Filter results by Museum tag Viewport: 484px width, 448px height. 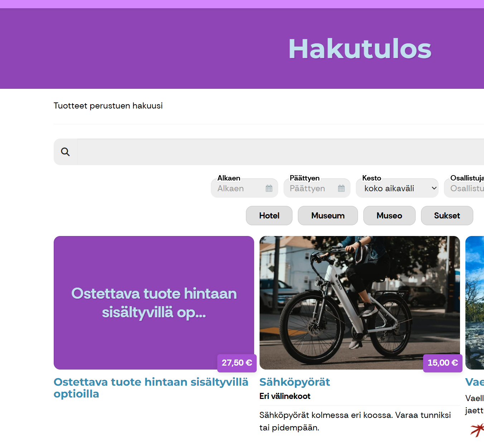click(x=328, y=216)
